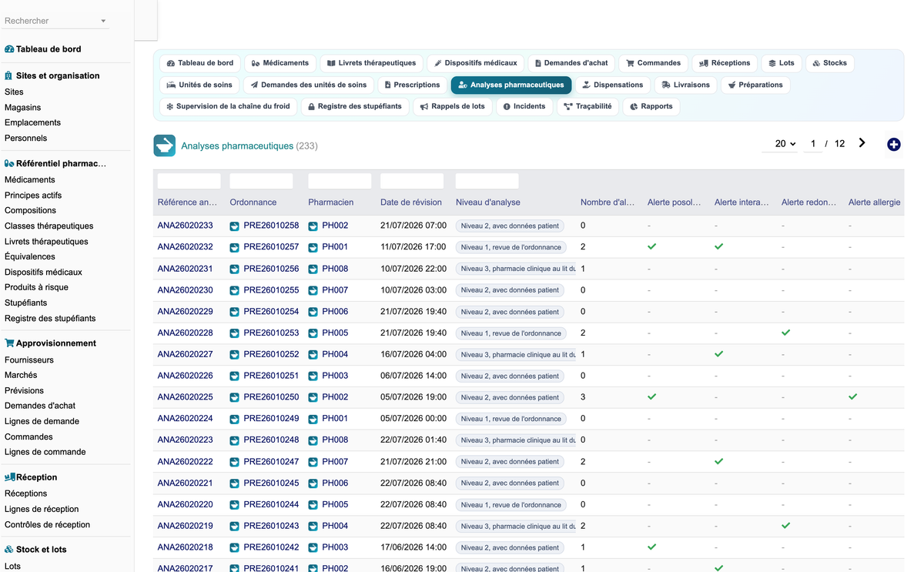Add a new analysis with the plus icon
Screen dimensions: 924x572
[x=893, y=145]
